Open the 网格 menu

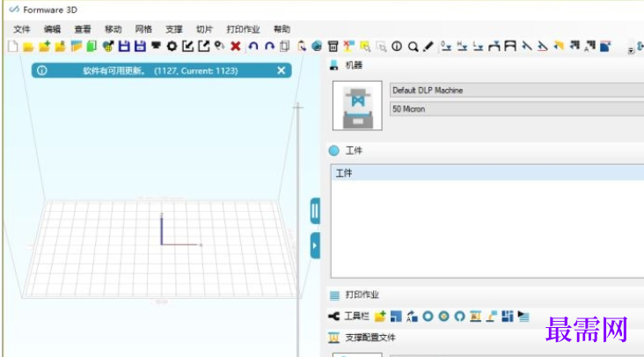(x=143, y=29)
